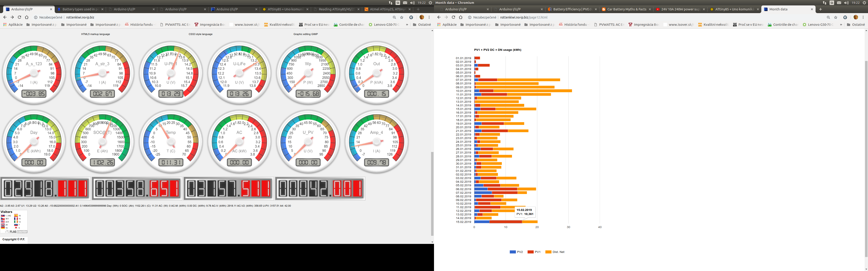Viewport: 868px width, 271px height.
Task: Open system volume indicator in right top panel
Action: click(846, 3)
